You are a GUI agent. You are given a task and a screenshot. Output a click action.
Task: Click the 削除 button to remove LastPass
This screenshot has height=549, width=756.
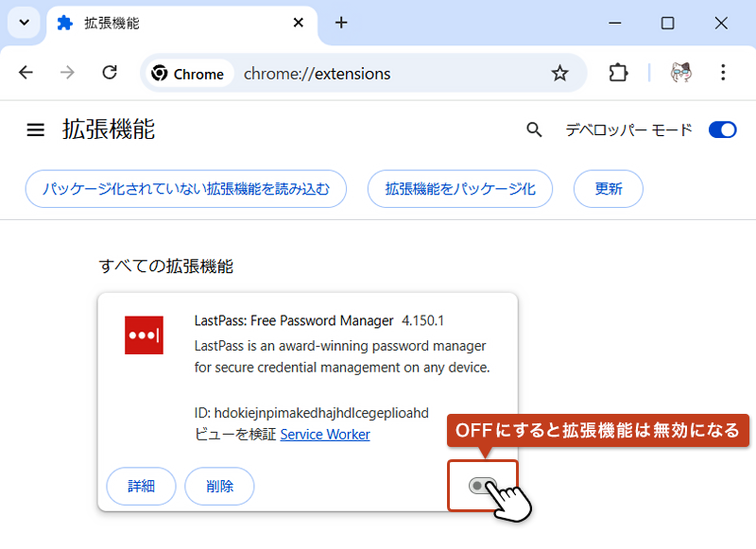click(219, 486)
